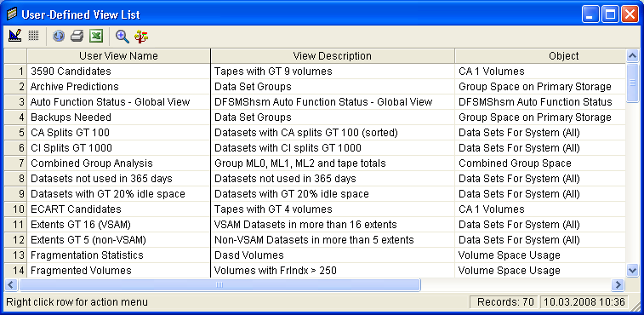Open the tree diagram icon
This screenshot has height=315, width=644.
click(x=141, y=37)
